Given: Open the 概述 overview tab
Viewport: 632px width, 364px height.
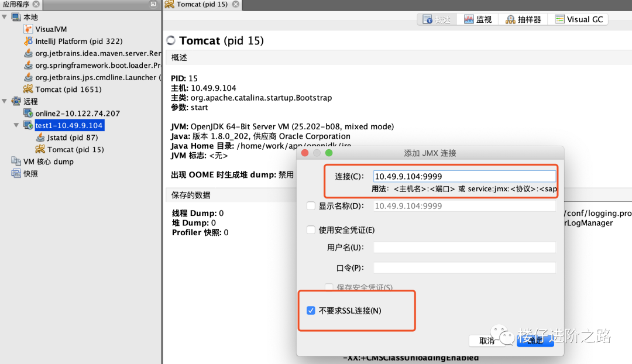Looking at the screenshot, I should pos(437,19).
